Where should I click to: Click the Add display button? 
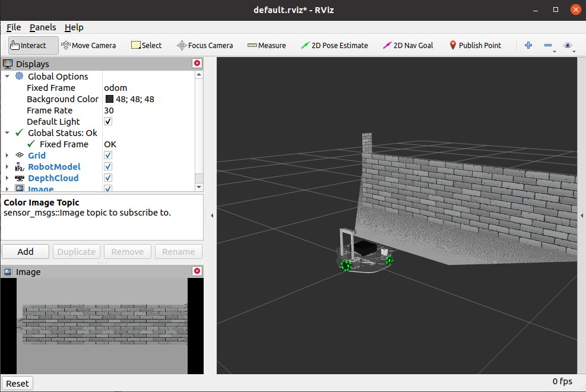point(26,251)
